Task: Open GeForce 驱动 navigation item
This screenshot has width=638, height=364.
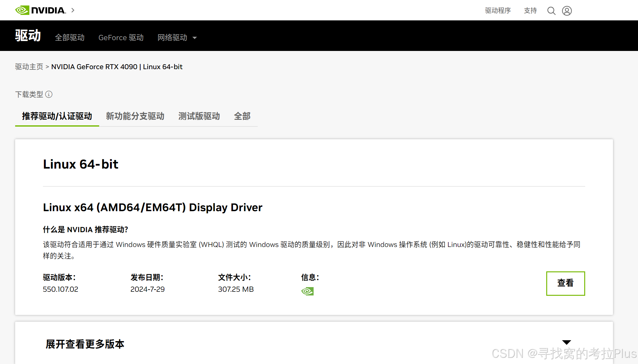Action: click(x=121, y=38)
